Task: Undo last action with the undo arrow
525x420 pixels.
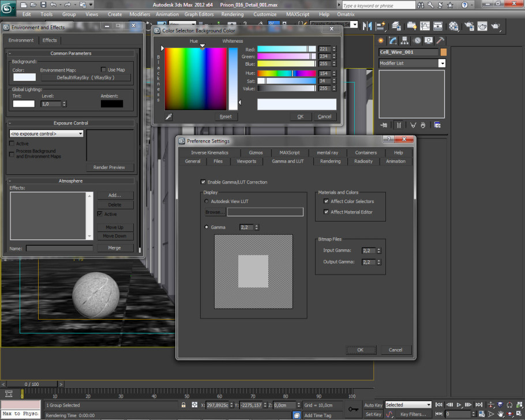Action: [53, 5]
